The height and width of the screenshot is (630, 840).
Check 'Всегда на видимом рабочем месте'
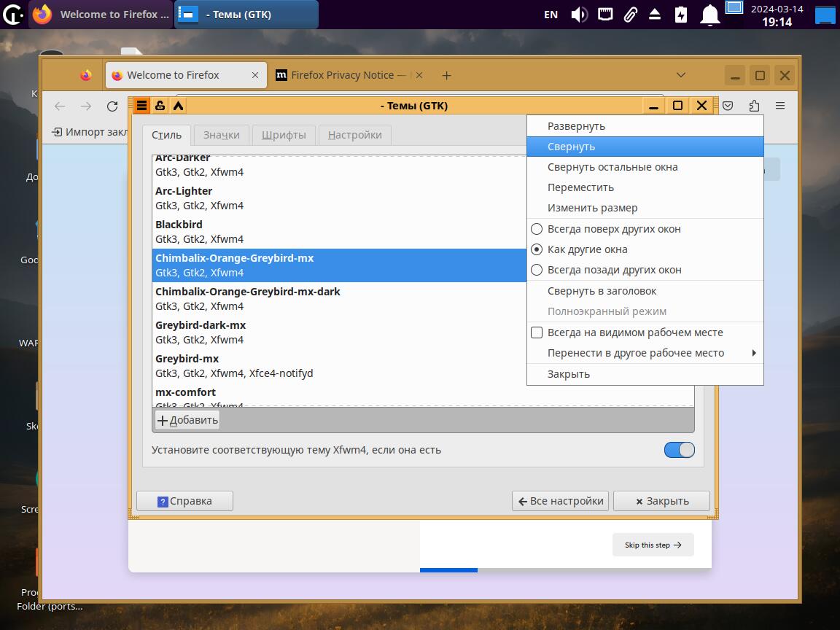(537, 332)
